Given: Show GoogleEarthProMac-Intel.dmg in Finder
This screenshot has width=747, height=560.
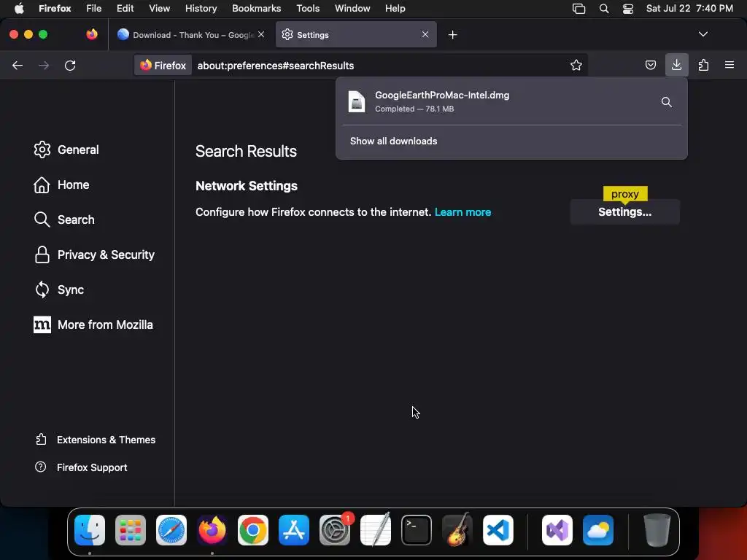Looking at the screenshot, I should tap(667, 102).
